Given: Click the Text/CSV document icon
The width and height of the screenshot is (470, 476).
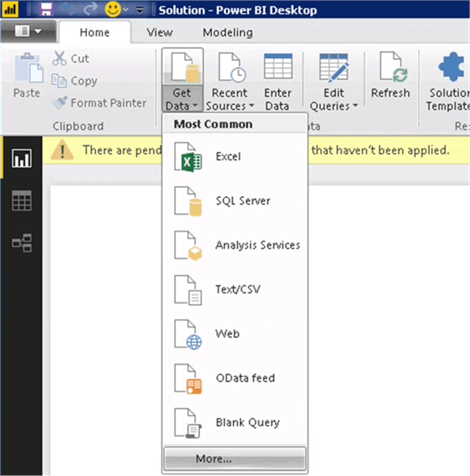Looking at the screenshot, I should 188,290.
